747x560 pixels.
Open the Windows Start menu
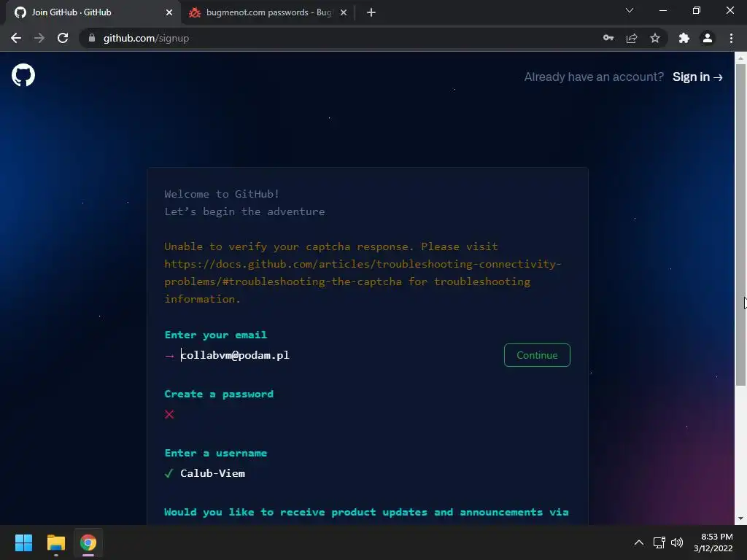(x=23, y=542)
